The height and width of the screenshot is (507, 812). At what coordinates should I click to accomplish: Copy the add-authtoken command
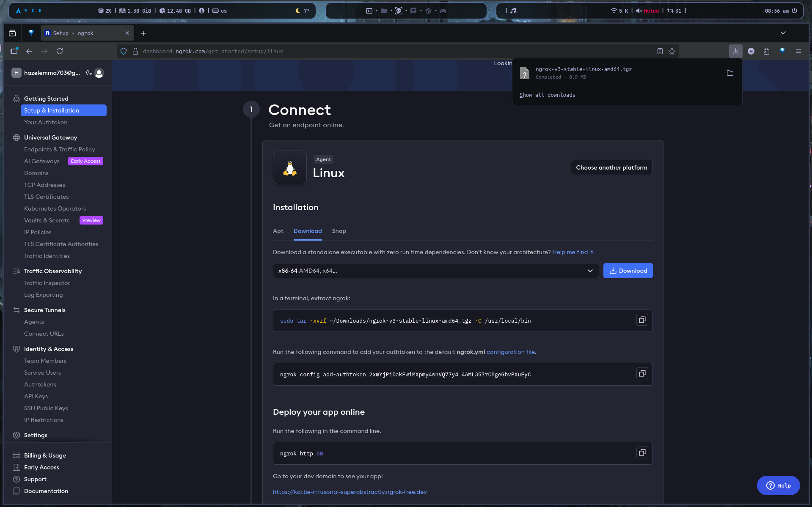coord(642,374)
